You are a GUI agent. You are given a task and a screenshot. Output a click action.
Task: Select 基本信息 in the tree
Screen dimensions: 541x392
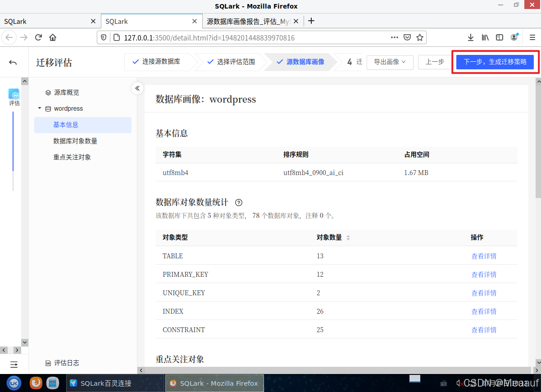[x=83, y=125]
